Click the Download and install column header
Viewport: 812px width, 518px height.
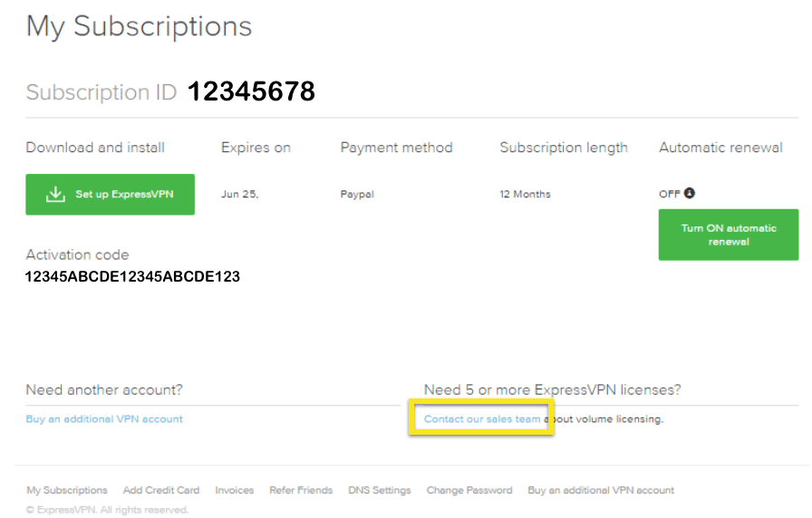[95, 148]
